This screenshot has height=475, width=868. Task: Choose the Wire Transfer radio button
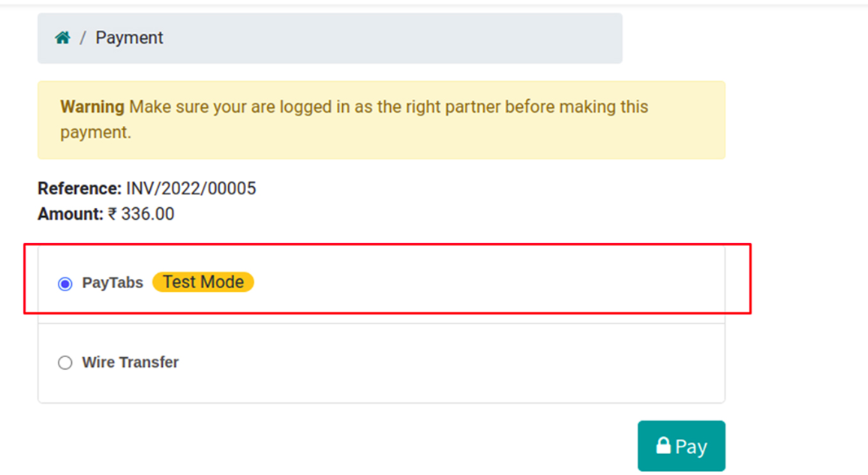[65, 362]
